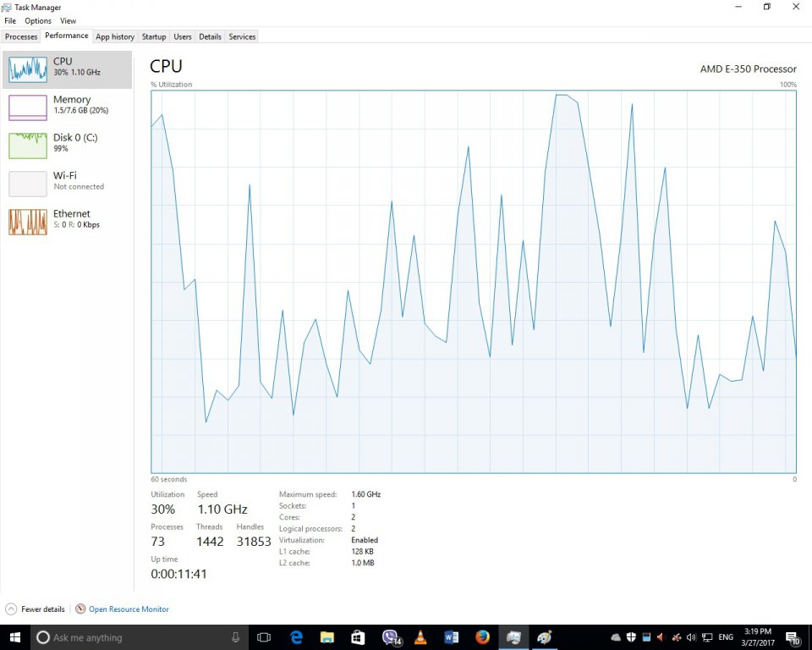Screen dimensions: 812x650
Task: Click the '30%' utilization value
Action: click(x=163, y=509)
